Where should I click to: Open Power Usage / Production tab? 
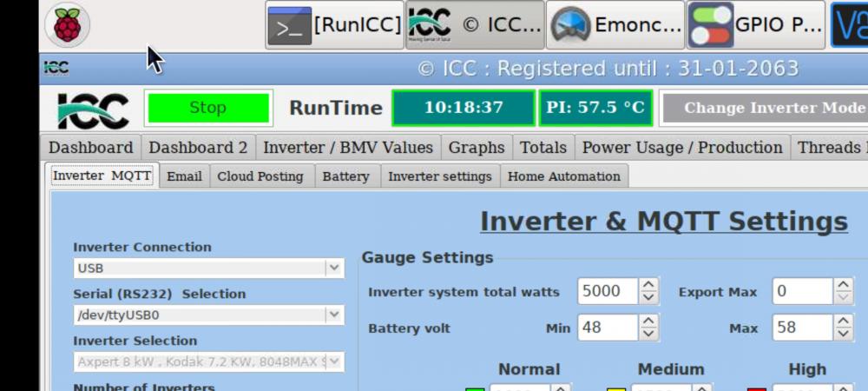[x=682, y=148]
